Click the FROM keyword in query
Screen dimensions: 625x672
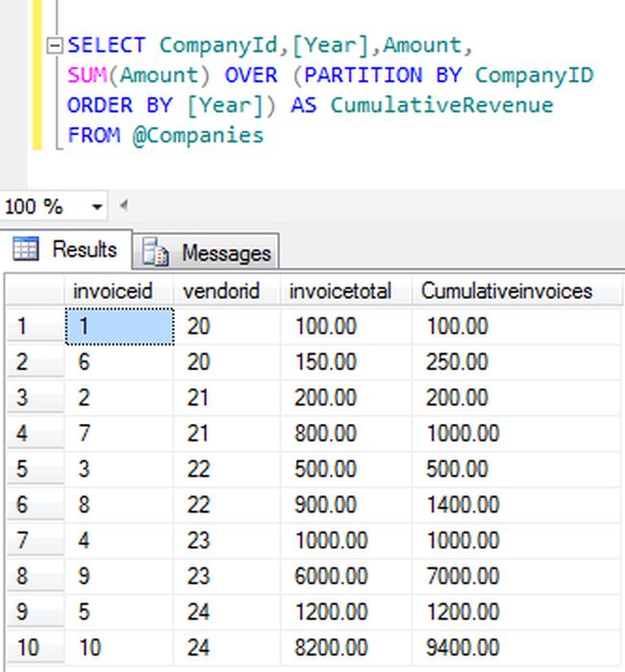(x=94, y=136)
